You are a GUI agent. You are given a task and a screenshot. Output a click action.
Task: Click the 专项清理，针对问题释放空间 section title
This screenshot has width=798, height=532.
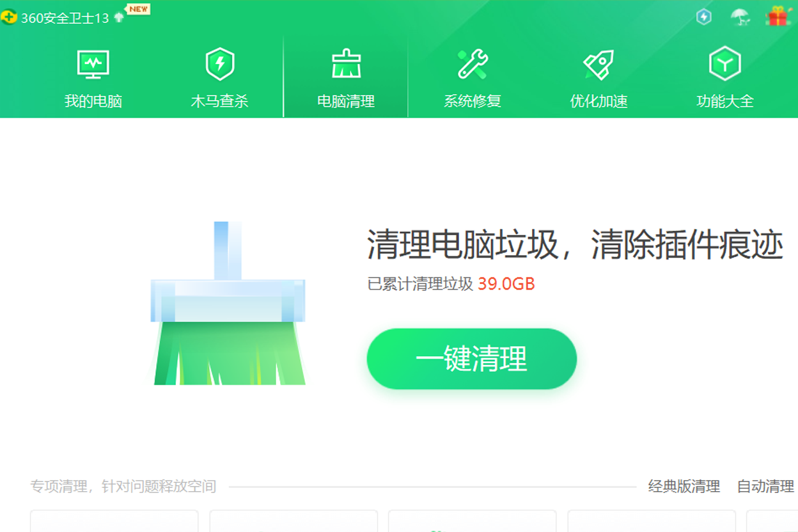pos(123,487)
